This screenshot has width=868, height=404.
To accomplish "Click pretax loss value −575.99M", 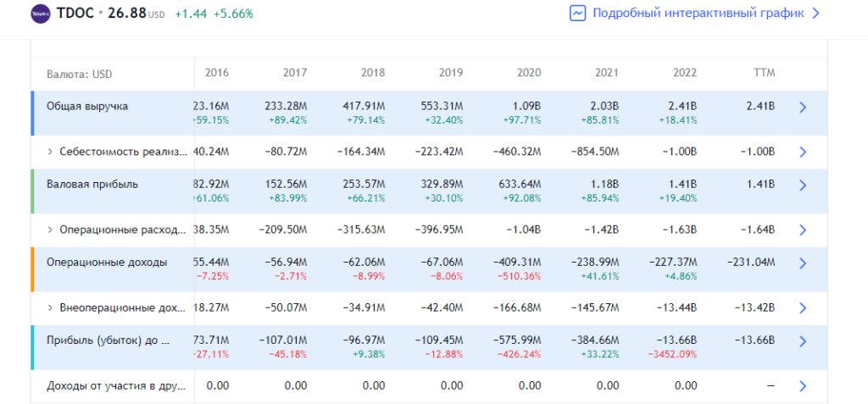I will 516,340.
